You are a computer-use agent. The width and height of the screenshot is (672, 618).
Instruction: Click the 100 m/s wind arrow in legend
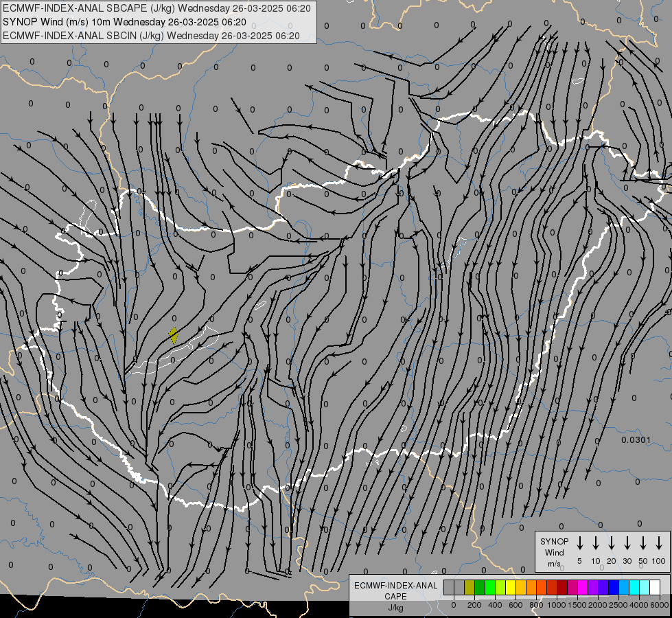coord(659,543)
